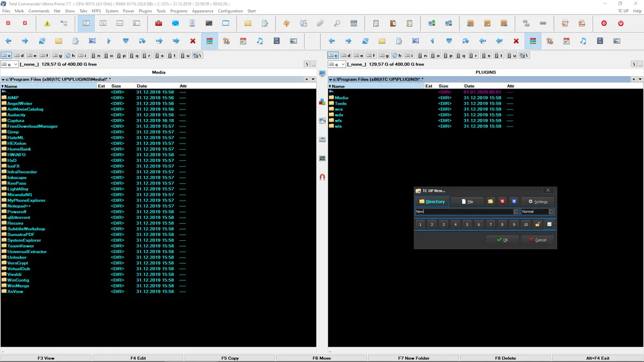Click the red power icon in top toolbar
The height and width of the screenshot is (362, 644).
(621, 24)
